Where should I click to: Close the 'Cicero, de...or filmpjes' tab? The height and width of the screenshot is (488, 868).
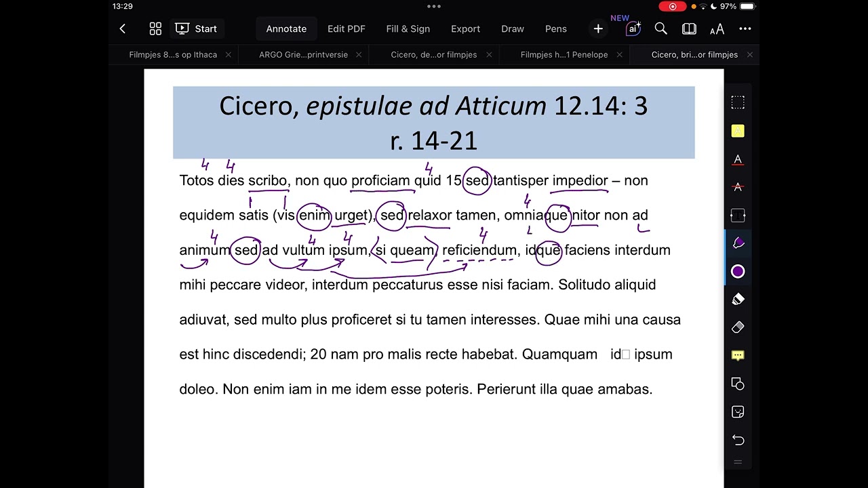pos(489,55)
